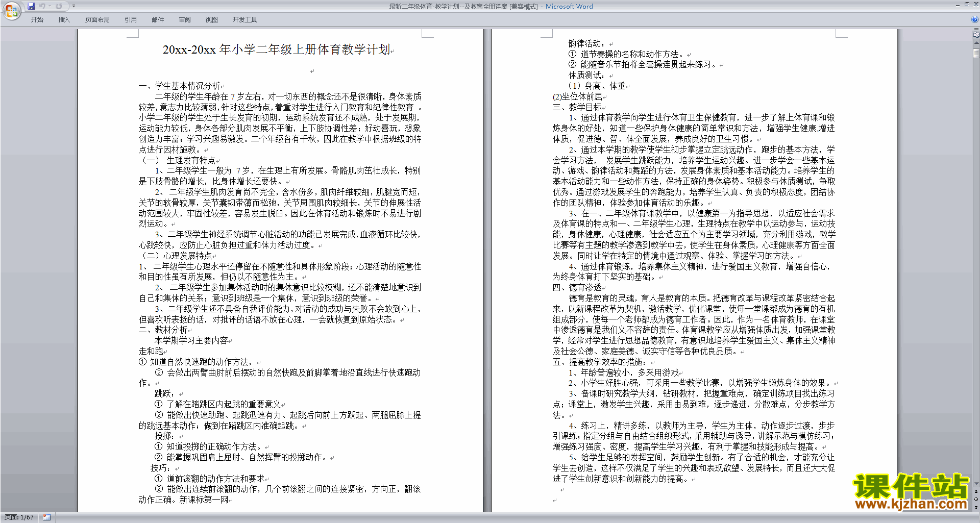The height and width of the screenshot is (523, 980).
Task: Open Microsoft Word Help icon
Action: [x=975, y=19]
